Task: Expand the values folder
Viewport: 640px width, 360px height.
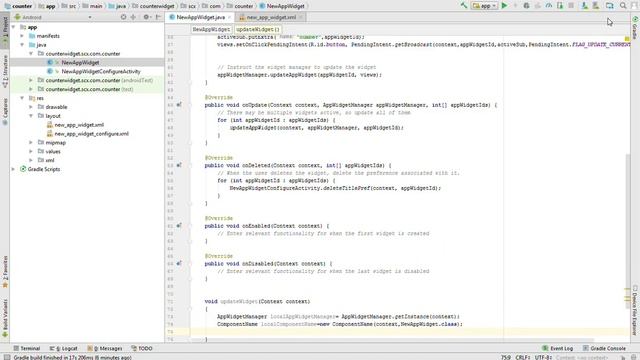Action: tap(31, 151)
